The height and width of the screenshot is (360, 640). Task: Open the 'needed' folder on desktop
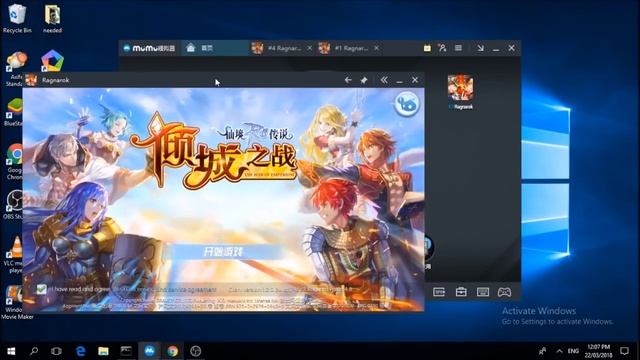pyautogui.click(x=52, y=18)
